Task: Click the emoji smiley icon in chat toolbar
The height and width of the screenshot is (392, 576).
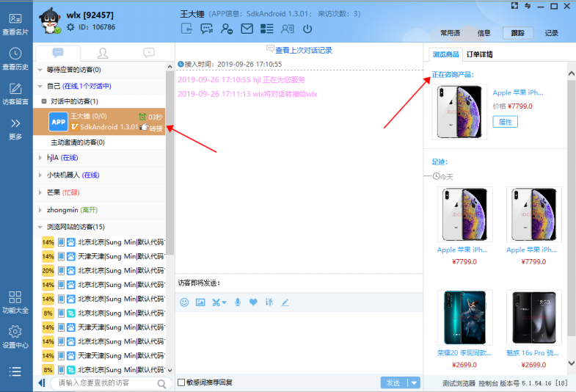Action: (x=184, y=302)
